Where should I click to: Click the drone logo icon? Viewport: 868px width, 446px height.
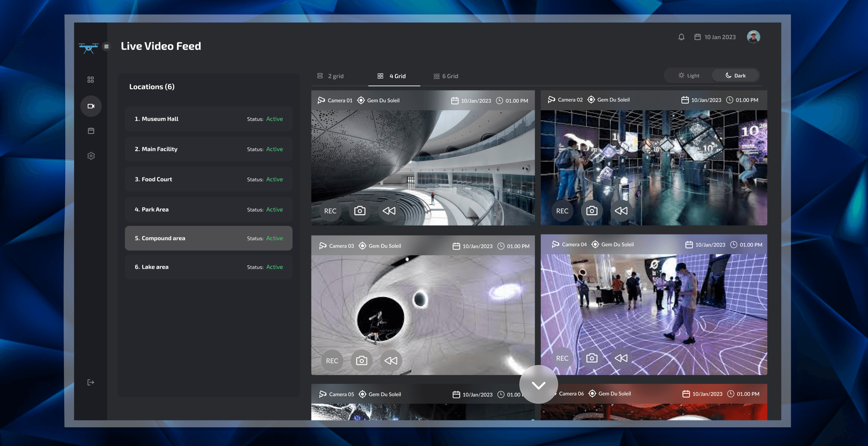(88, 48)
